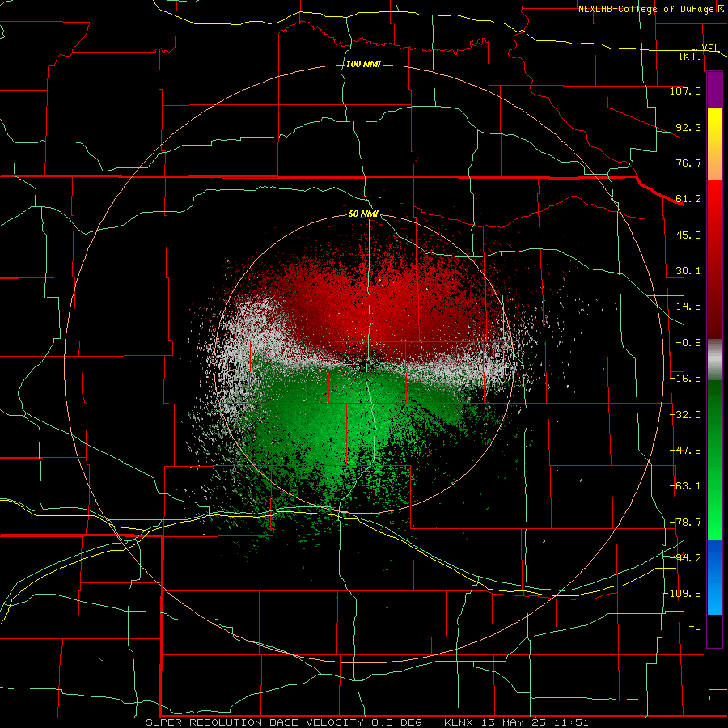
Task: Select the -78.7 scale label
Action: 685,523
